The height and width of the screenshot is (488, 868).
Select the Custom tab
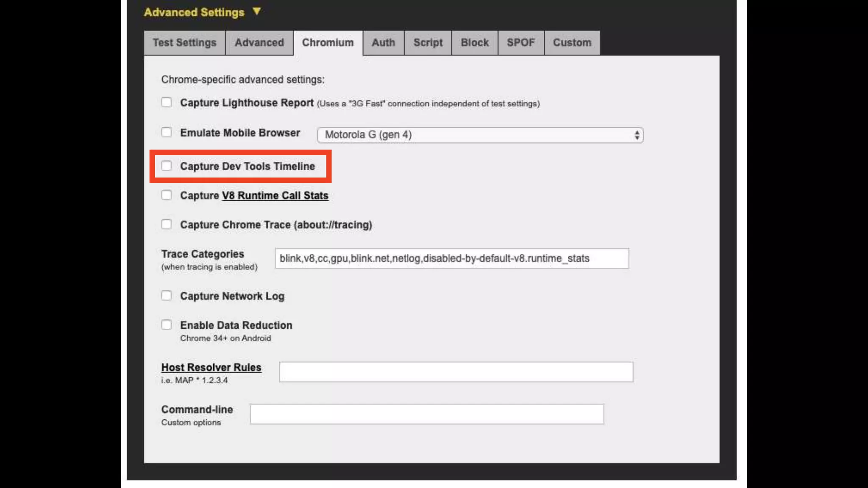point(572,43)
